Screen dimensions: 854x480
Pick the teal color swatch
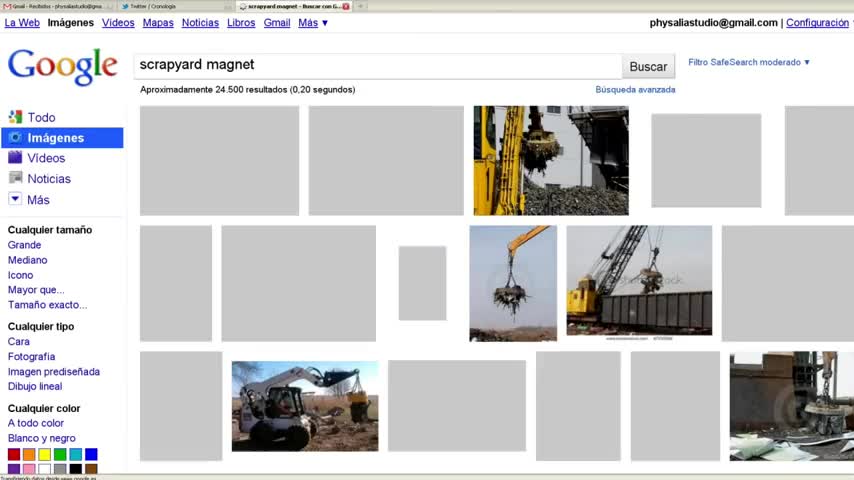click(76, 454)
